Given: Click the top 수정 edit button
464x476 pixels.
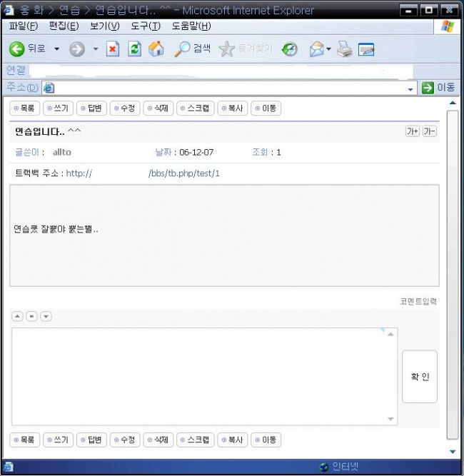Looking at the screenshot, I should [x=125, y=108].
